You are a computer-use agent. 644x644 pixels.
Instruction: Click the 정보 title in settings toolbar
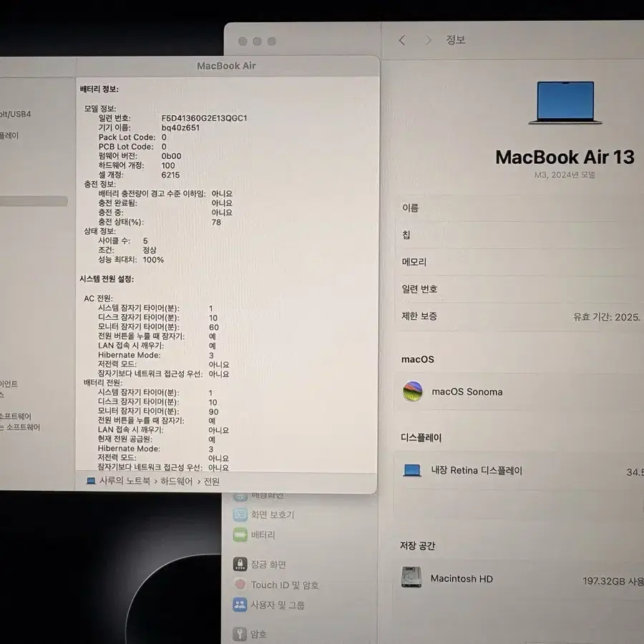(x=456, y=40)
